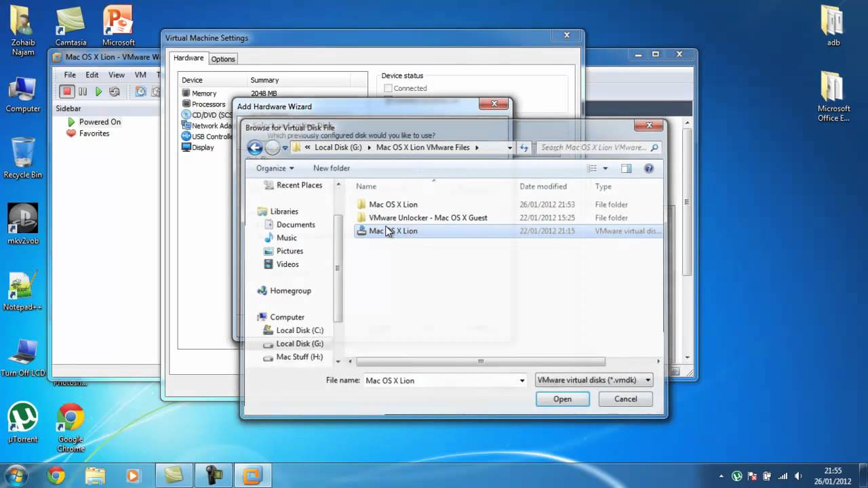Image resolution: width=868 pixels, height=488 pixels.
Task: Open the VMware virtual disks file type dropdown
Action: tap(594, 380)
